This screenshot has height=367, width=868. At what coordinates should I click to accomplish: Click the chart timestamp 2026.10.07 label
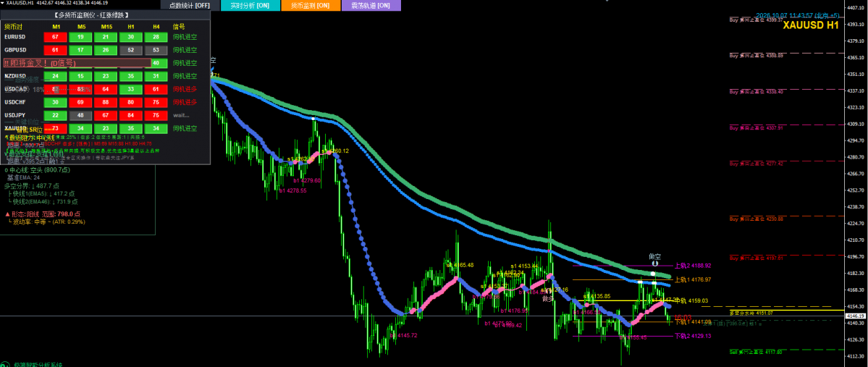(798, 15)
